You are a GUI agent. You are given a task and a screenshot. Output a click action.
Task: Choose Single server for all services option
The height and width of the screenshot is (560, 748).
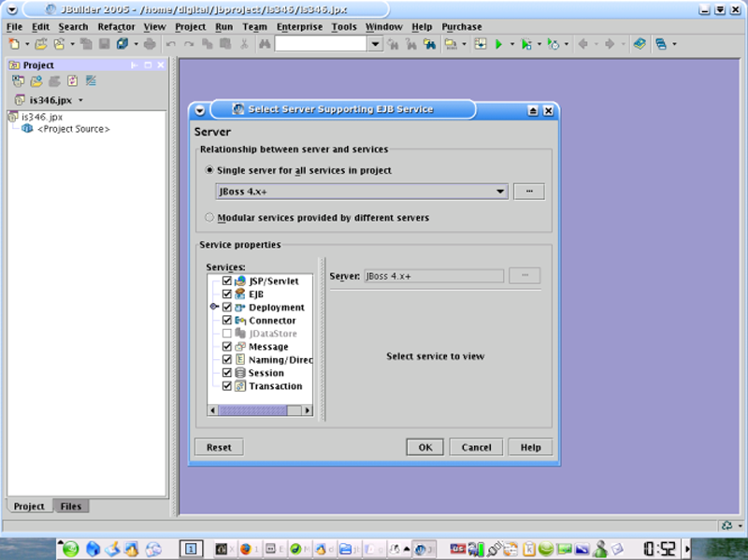click(x=210, y=171)
